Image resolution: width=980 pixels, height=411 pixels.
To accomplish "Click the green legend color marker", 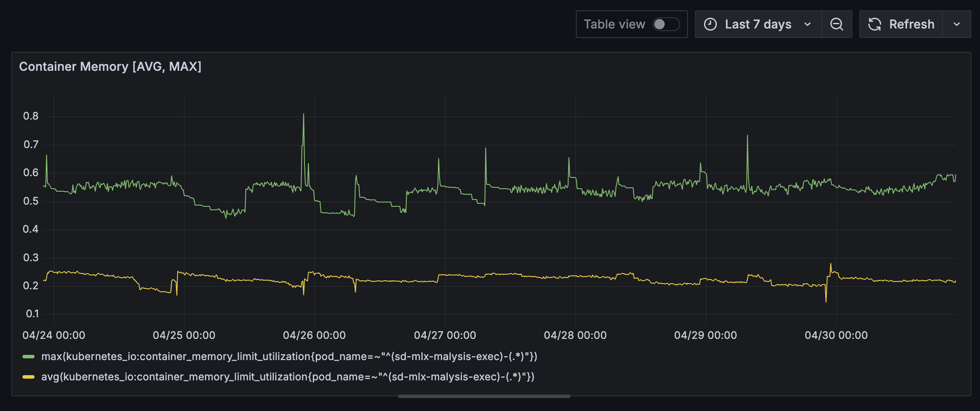I will pyautogui.click(x=28, y=357).
